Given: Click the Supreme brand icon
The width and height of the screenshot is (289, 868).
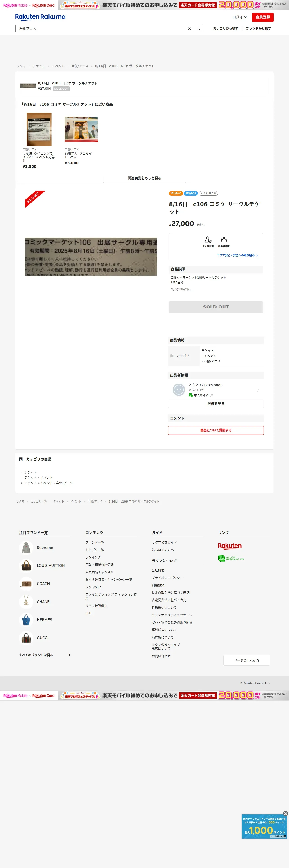Looking at the screenshot, I should [x=26, y=548].
